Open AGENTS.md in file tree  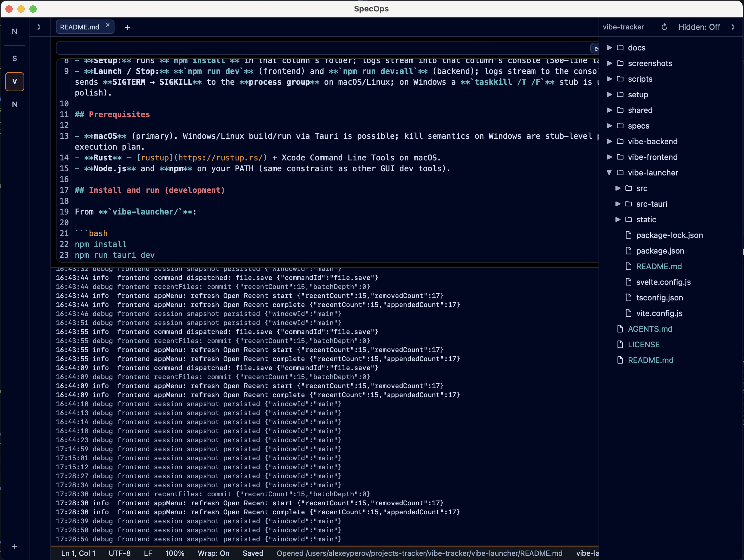(x=650, y=329)
